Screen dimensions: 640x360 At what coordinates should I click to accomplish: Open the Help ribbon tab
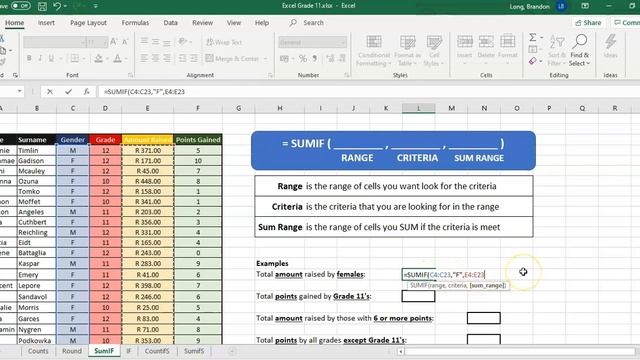click(x=262, y=23)
